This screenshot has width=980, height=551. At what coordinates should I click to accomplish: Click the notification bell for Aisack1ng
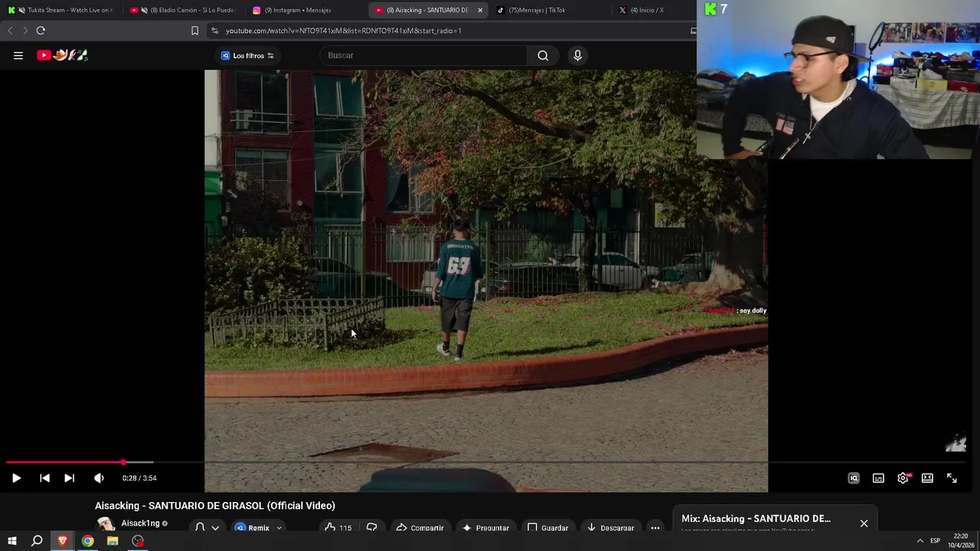pos(200,527)
